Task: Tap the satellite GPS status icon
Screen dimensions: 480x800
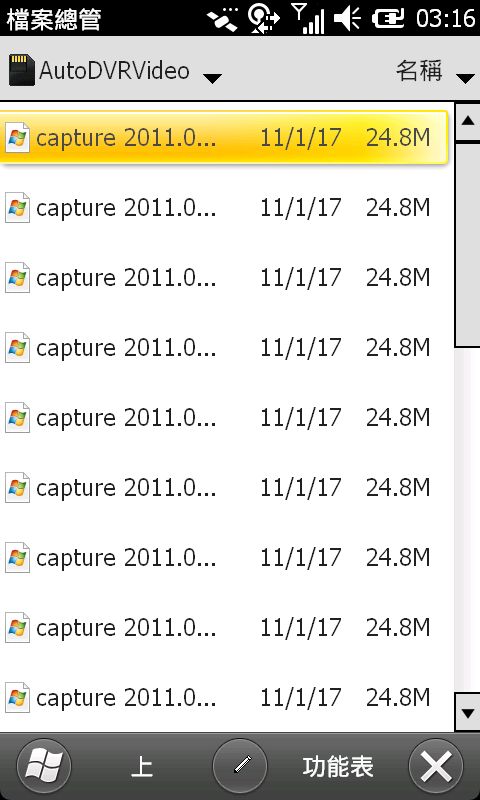Action: (x=223, y=19)
